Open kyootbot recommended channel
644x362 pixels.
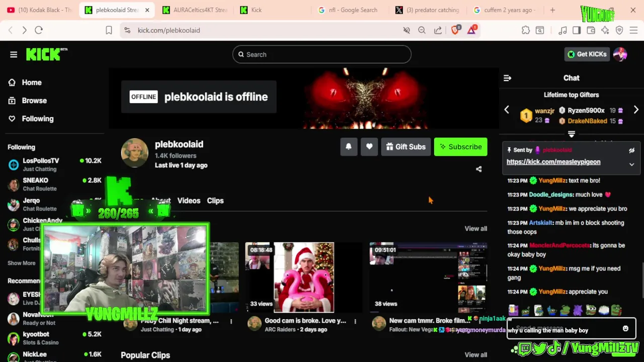[x=54, y=338]
